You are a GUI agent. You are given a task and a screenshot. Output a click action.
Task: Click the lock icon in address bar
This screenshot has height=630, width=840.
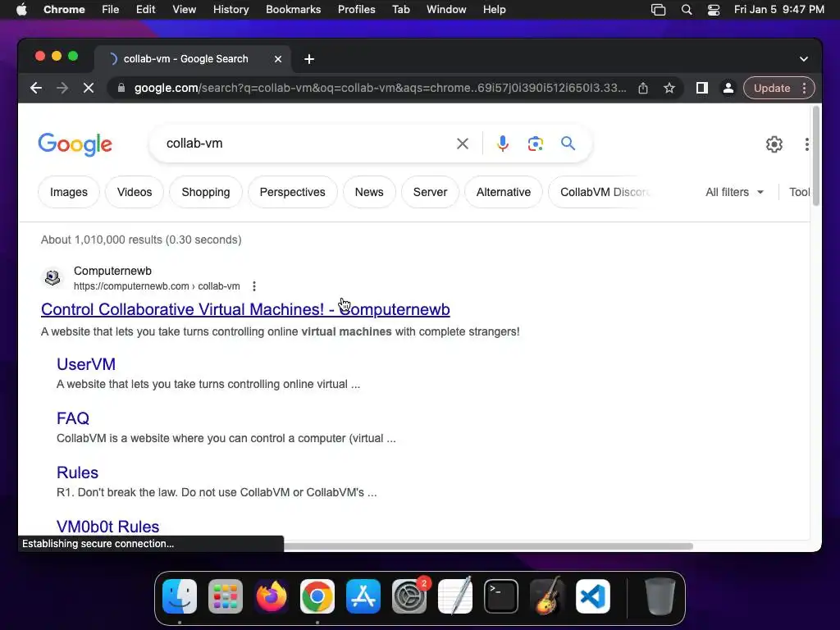click(x=121, y=88)
